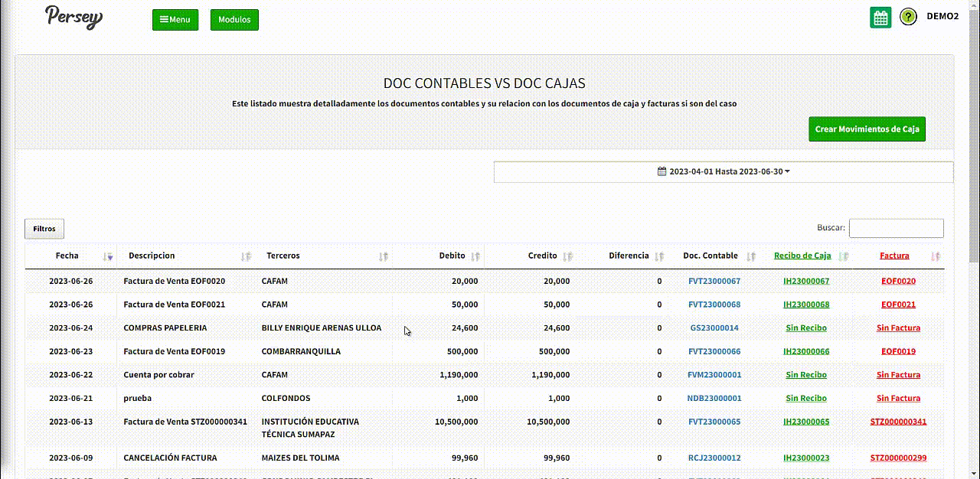Viewport: 980px width, 479px height.
Task: Sort by Terceros column sort icon
Action: coord(384,256)
